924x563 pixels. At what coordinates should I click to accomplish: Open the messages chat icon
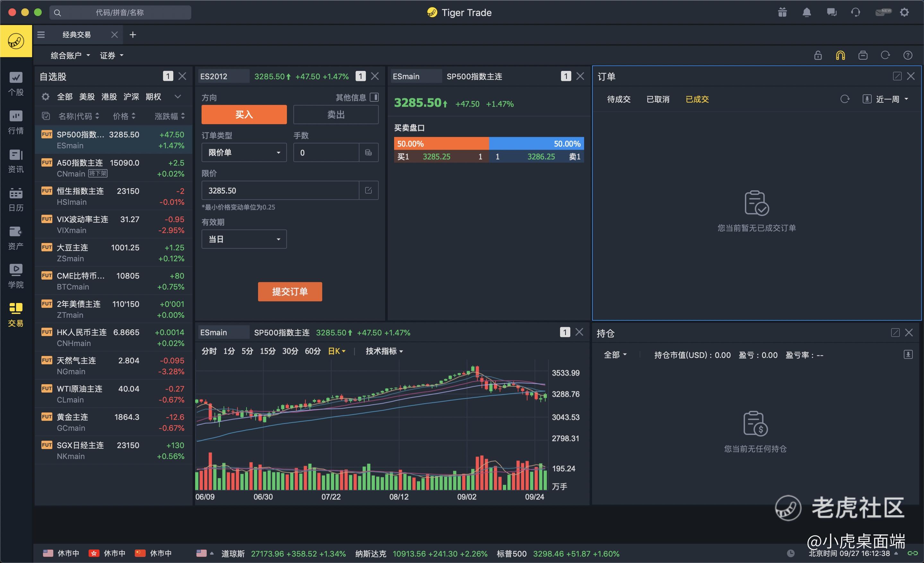(x=831, y=13)
